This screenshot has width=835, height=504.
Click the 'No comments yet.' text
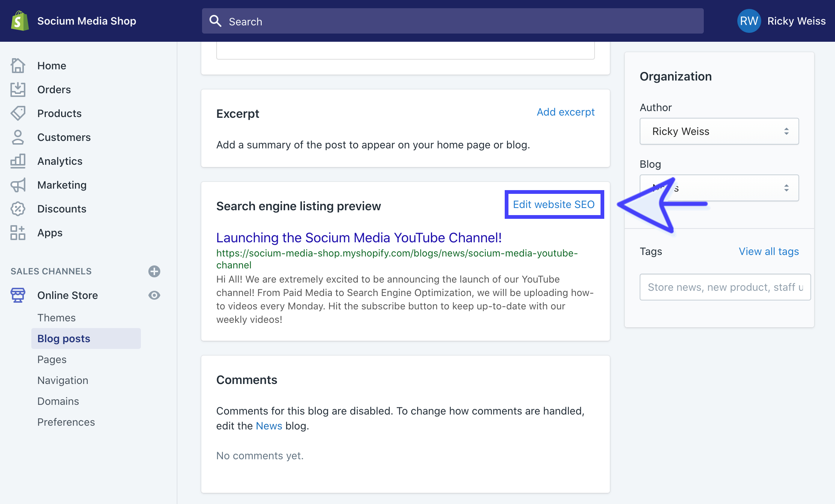click(260, 456)
